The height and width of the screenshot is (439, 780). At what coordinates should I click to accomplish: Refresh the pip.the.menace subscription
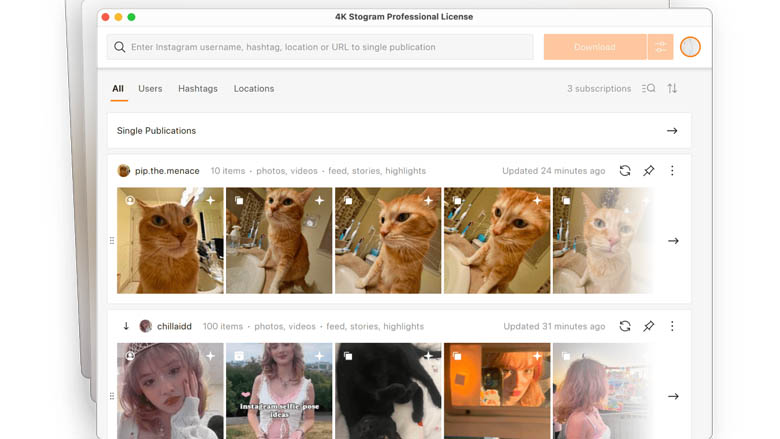(625, 171)
